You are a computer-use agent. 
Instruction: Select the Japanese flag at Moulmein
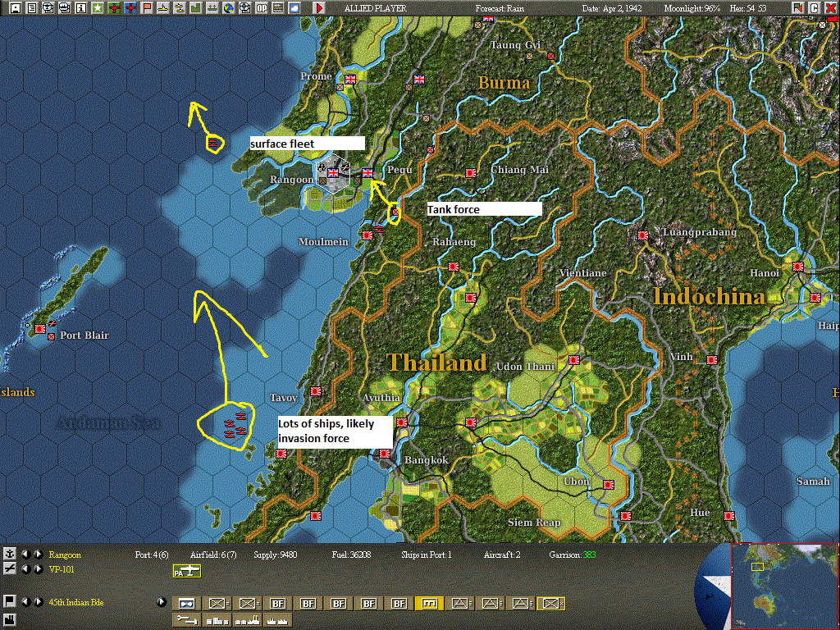pos(367,235)
